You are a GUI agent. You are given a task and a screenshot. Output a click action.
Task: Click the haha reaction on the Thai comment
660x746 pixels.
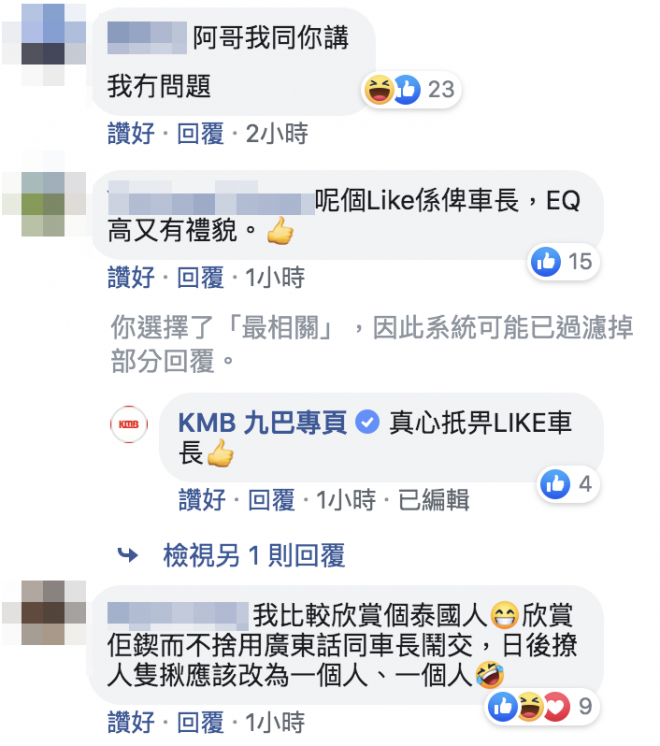tap(531, 707)
